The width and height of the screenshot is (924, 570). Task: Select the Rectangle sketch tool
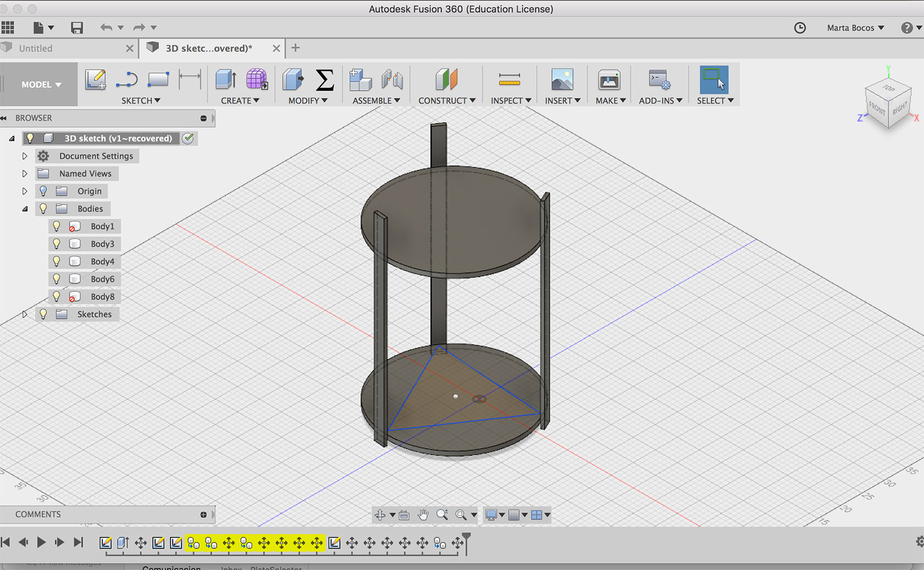point(158,79)
